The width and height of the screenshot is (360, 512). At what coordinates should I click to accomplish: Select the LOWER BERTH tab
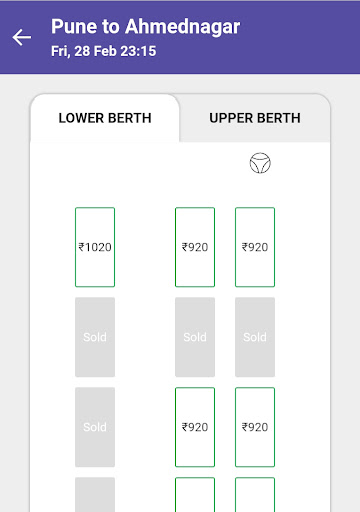coord(105,118)
